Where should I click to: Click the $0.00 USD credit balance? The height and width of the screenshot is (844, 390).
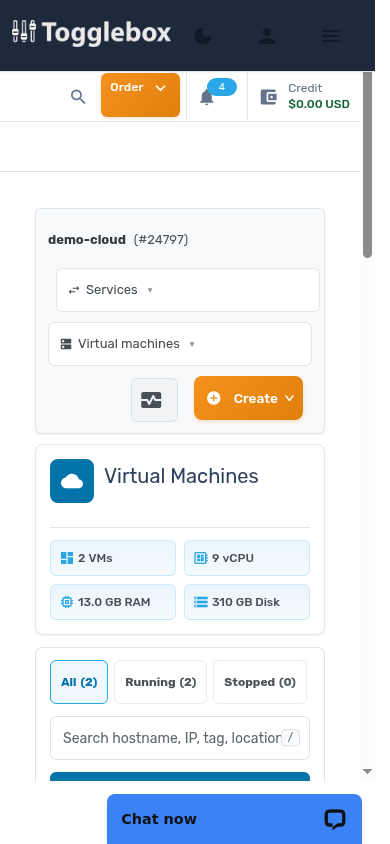319,104
